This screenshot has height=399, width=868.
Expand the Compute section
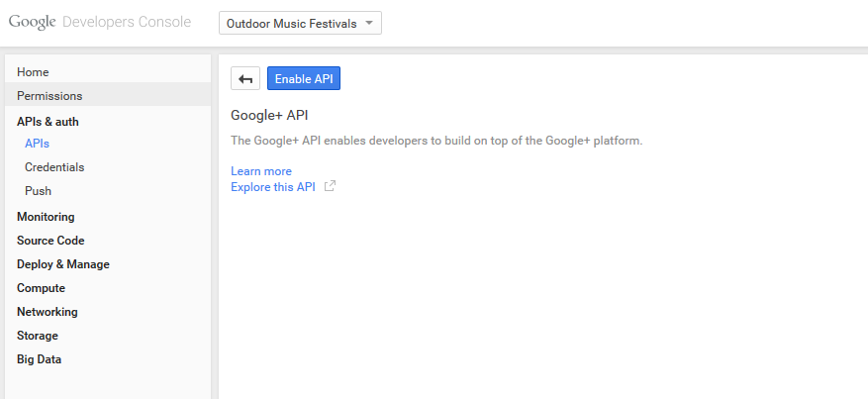tap(41, 288)
